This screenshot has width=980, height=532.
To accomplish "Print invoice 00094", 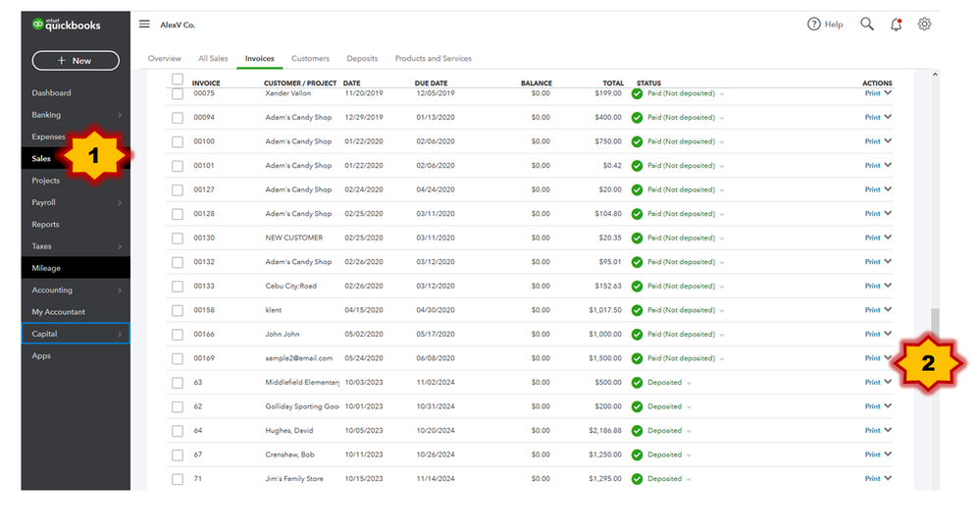I will click(x=872, y=118).
